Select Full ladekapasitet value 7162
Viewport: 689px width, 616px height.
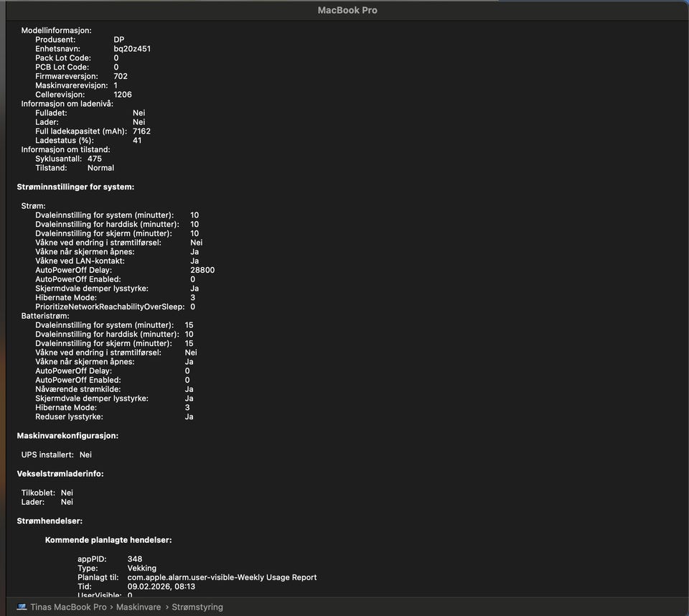[141, 131]
